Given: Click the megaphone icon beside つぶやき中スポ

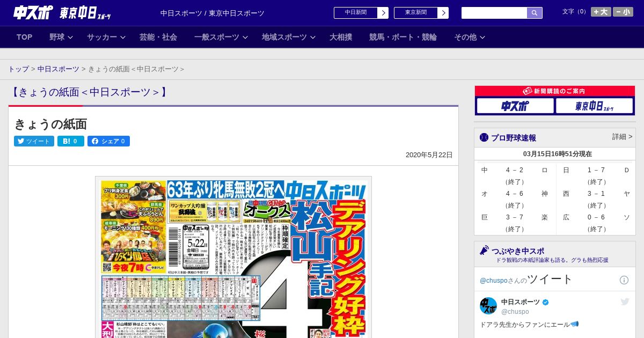Looking at the screenshot, I should click(484, 251).
